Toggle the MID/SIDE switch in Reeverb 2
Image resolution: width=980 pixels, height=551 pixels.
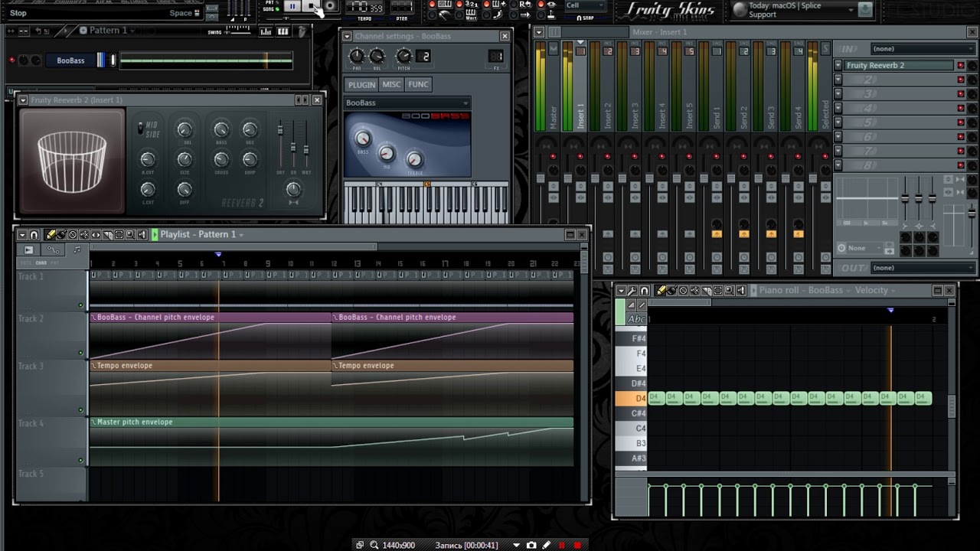[140, 129]
